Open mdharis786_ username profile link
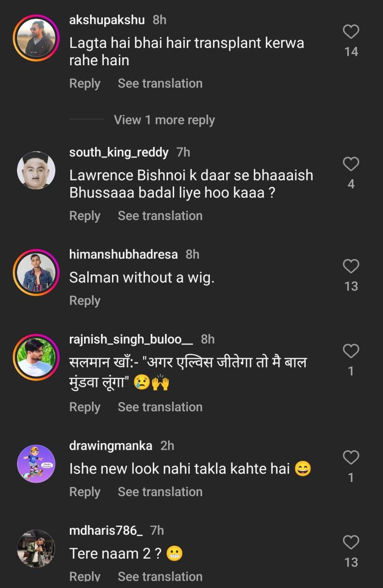Viewport: 383px width, 588px height. coord(106,531)
